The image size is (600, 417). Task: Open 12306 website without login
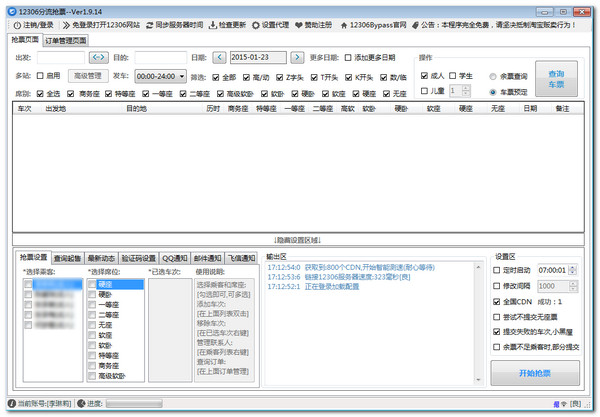point(101,25)
